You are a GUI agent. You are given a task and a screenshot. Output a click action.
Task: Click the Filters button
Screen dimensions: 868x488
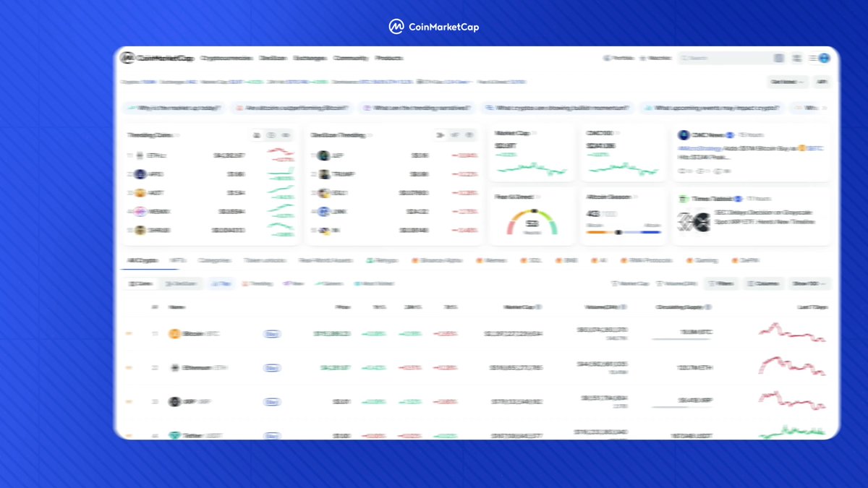coord(720,284)
